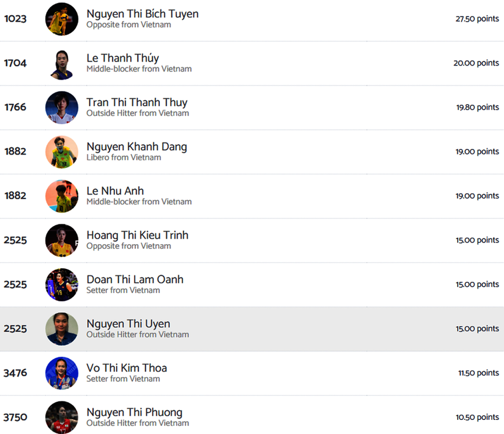Click Nguyen Thi Uyen's profile picture

[x=62, y=329]
